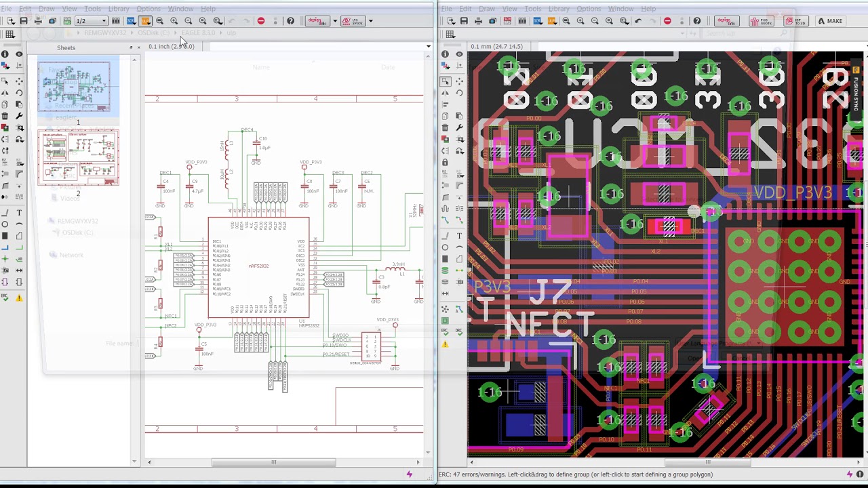Open the Tools menu in board window

pyautogui.click(x=532, y=9)
